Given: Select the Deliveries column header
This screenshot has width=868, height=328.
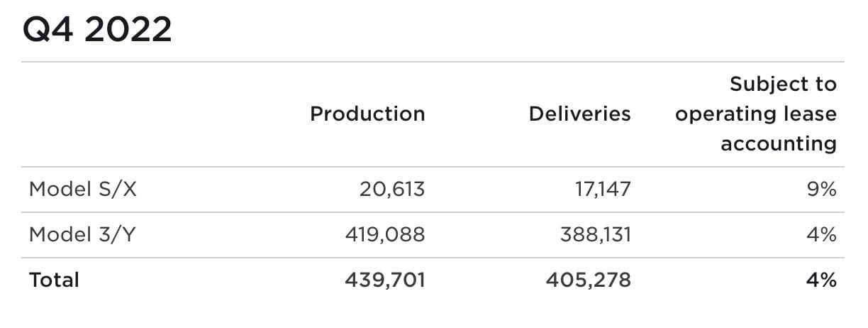Looking at the screenshot, I should [579, 114].
